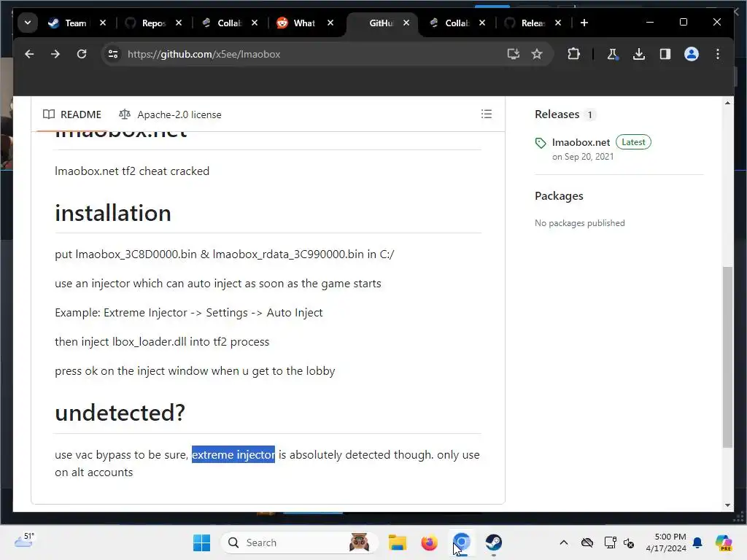Toggle the browser side panel
The image size is (747, 560).
pos(665,54)
